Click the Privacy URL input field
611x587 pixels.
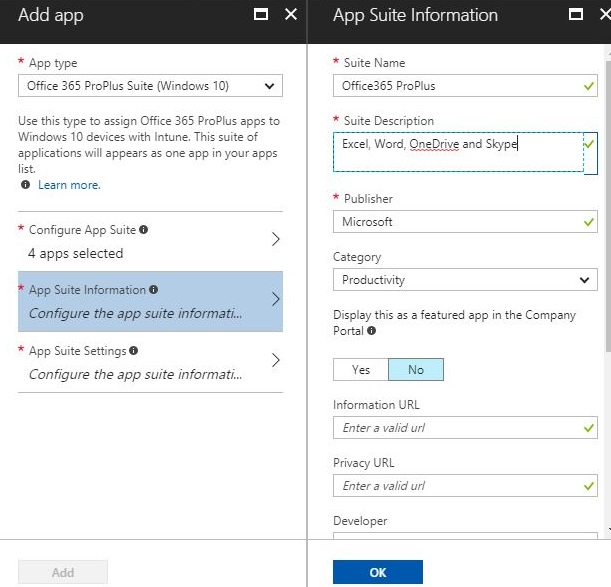click(465, 486)
